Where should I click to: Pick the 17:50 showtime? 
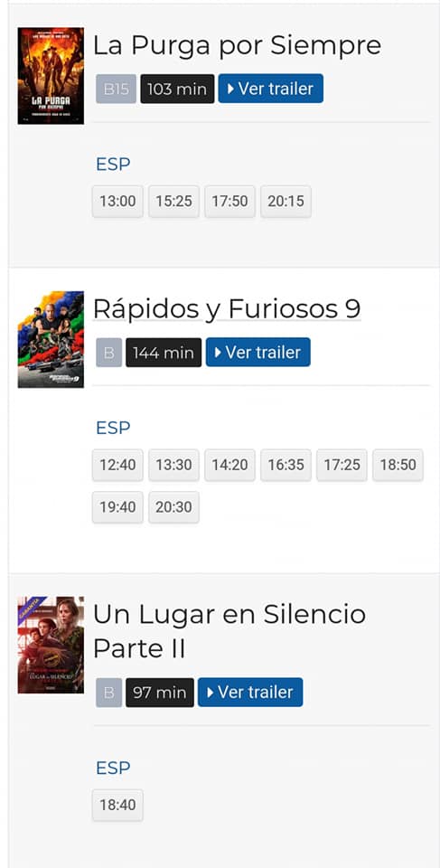(229, 202)
